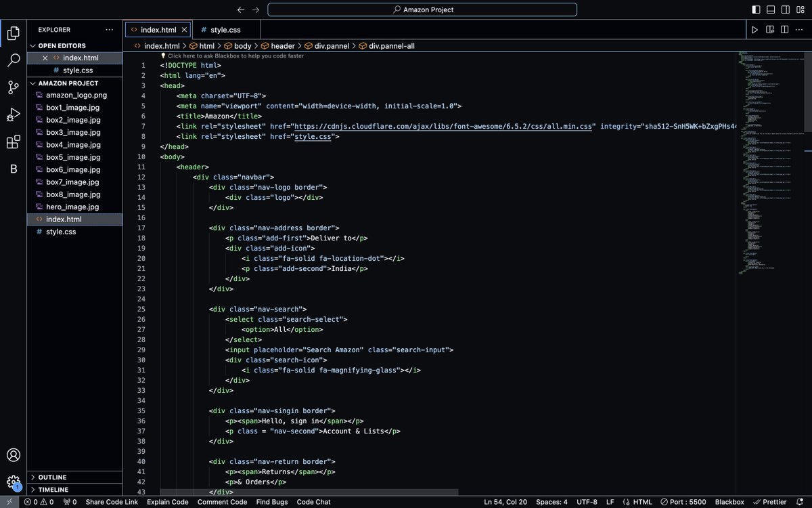Click the div.pannel breadcrumb item
Viewport: 812px width, 508px height.
[x=326, y=45]
